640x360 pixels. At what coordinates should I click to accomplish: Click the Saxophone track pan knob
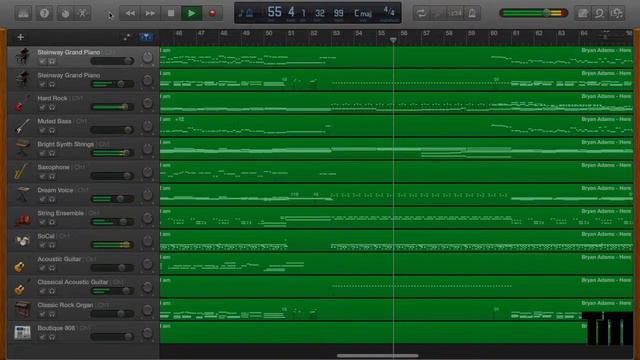click(147, 172)
